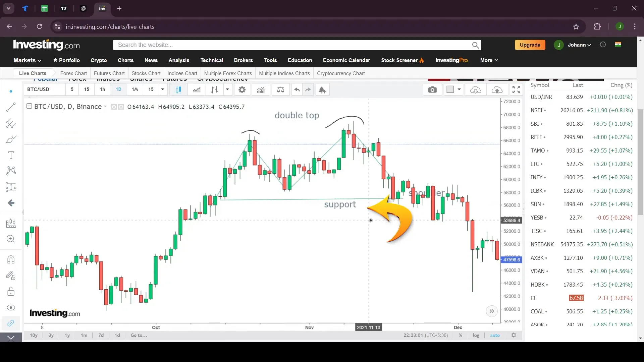Expand more chart styles dropdown

(x=227, y=89)
